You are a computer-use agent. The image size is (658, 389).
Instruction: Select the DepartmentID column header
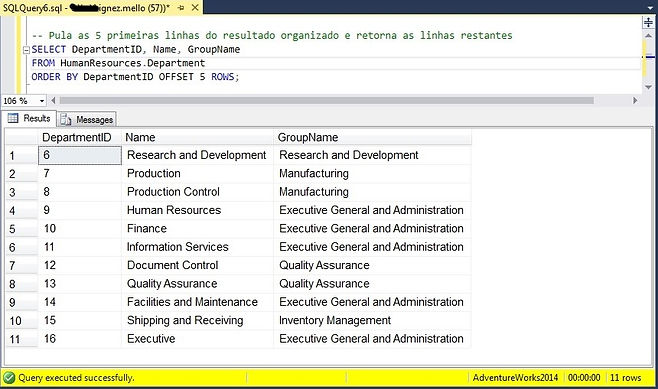80,137
